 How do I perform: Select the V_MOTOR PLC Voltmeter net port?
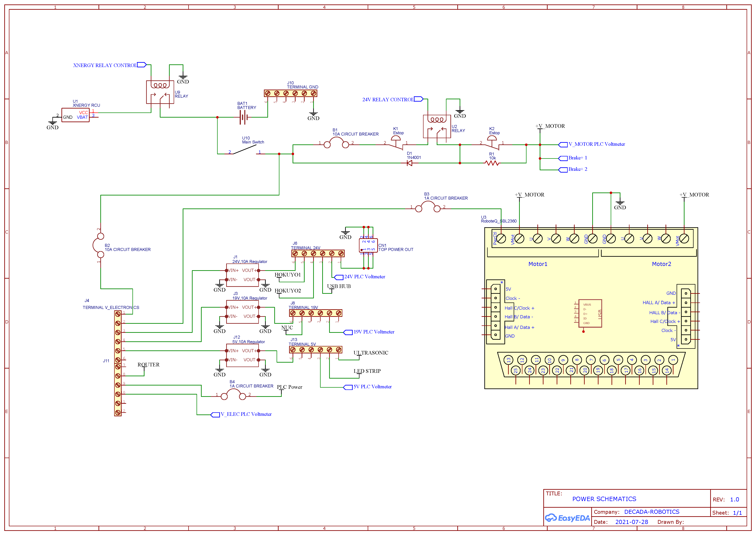click(592, 144)
